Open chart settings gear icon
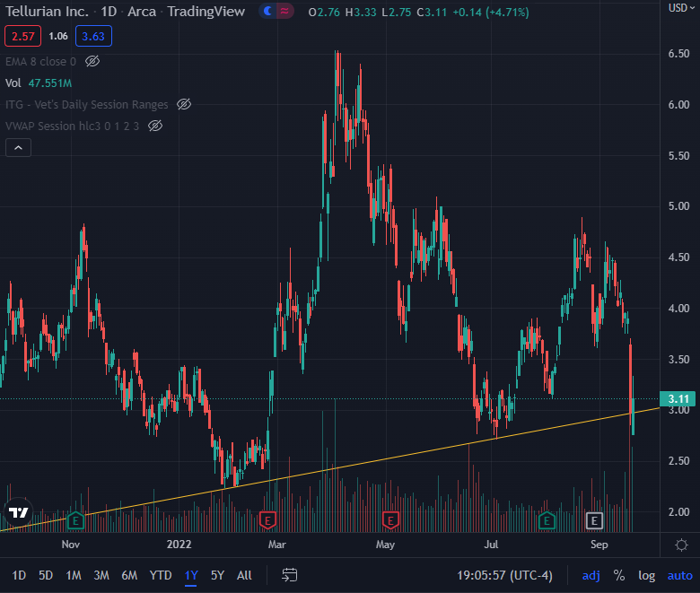The image size is (700, 593). (x=681, y=545)
